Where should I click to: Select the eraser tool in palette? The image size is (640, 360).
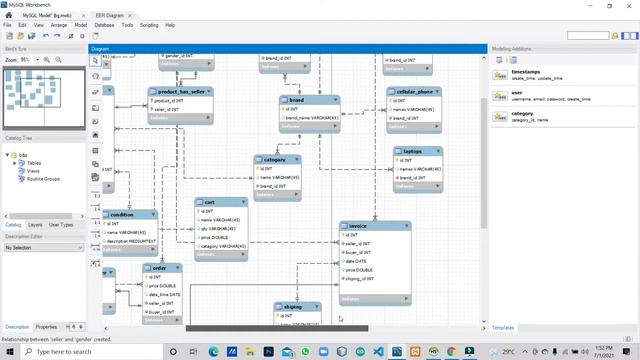(96, 92)
